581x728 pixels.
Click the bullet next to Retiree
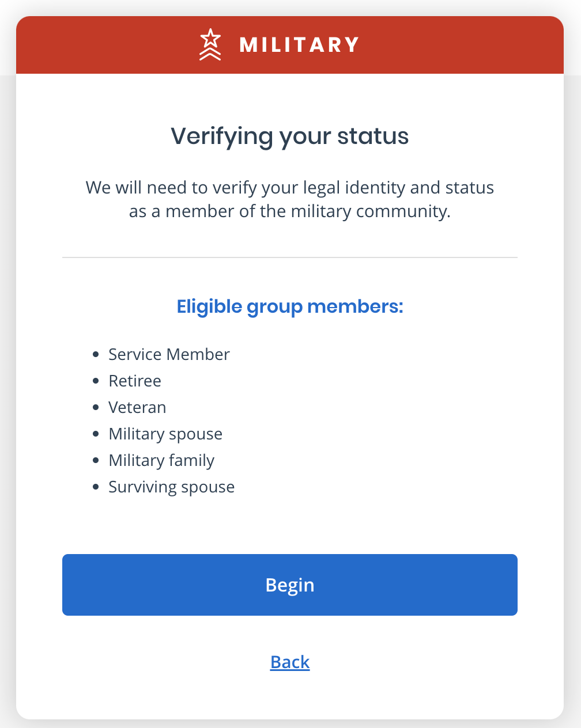pos(96,381)
